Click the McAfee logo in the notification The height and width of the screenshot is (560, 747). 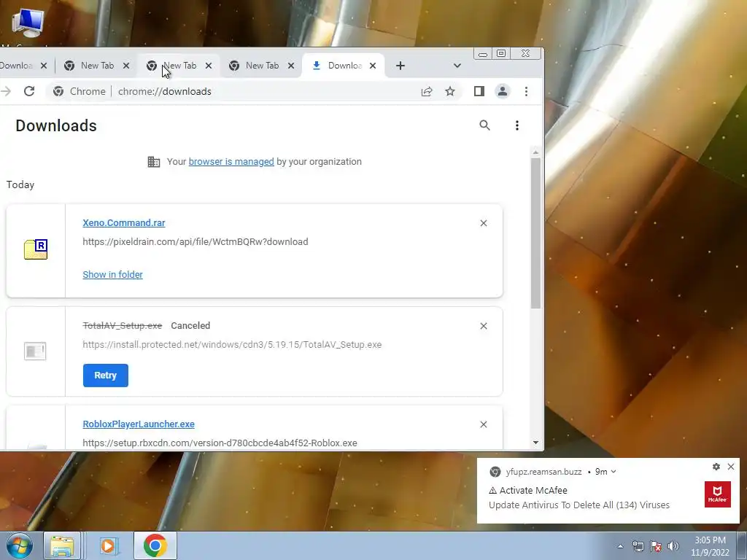point(718,494)
